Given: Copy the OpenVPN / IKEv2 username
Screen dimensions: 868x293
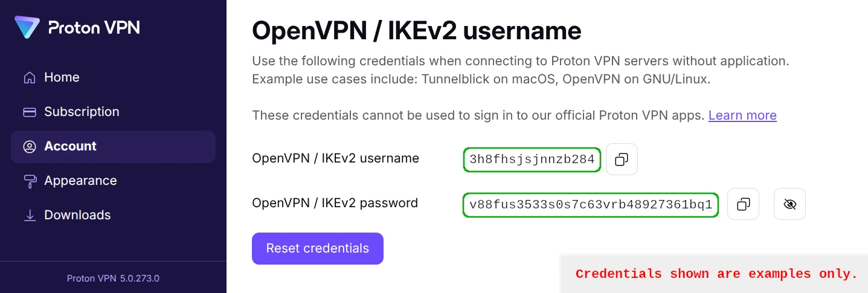Looking at the screenshot, I should (622, 159).
